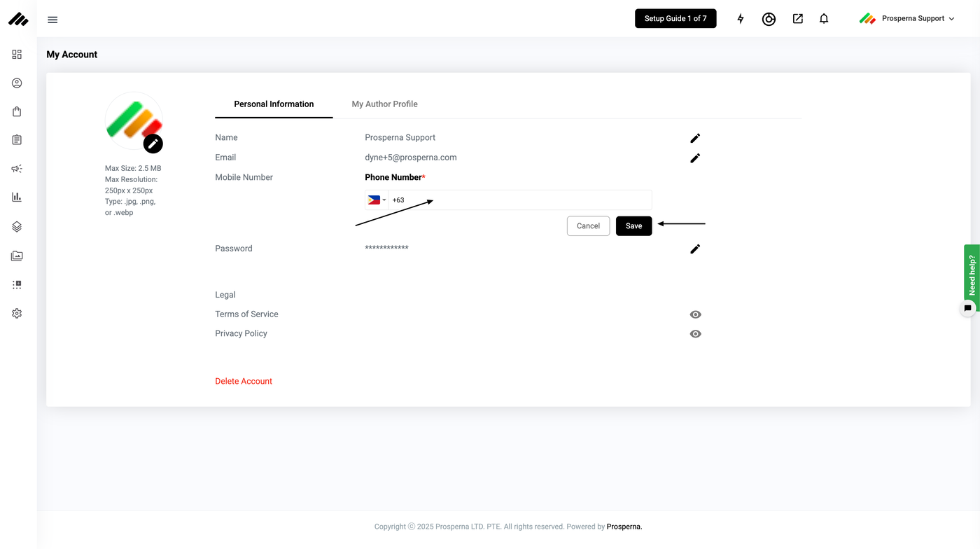
Task: Open the country code flag dropdown
Action: click(377, 200)
